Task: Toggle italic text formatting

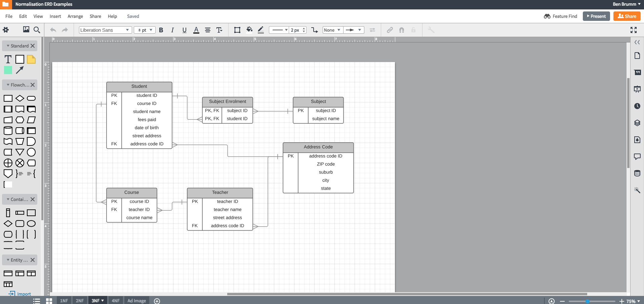Action: coord(172,30)
